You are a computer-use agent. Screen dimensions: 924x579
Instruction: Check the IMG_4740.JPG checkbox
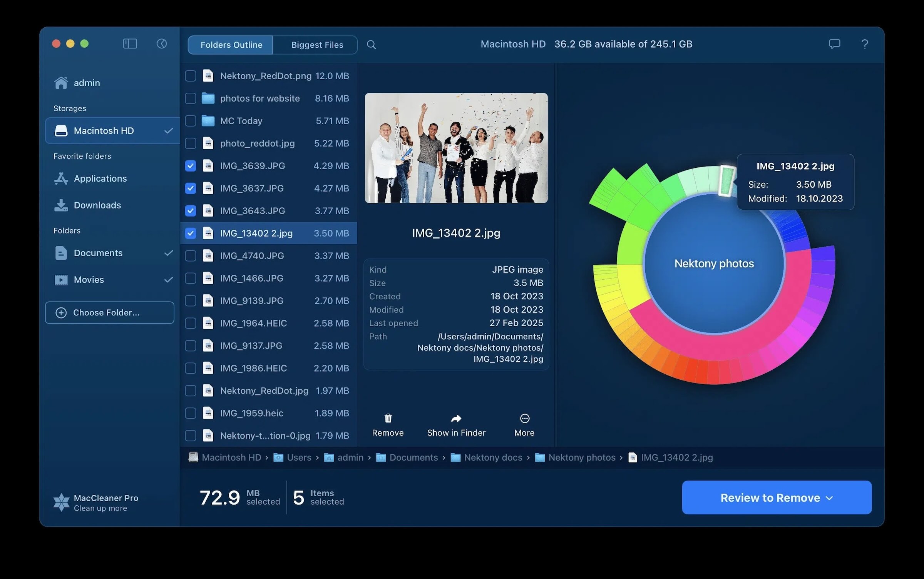click(x=191, y=256)
